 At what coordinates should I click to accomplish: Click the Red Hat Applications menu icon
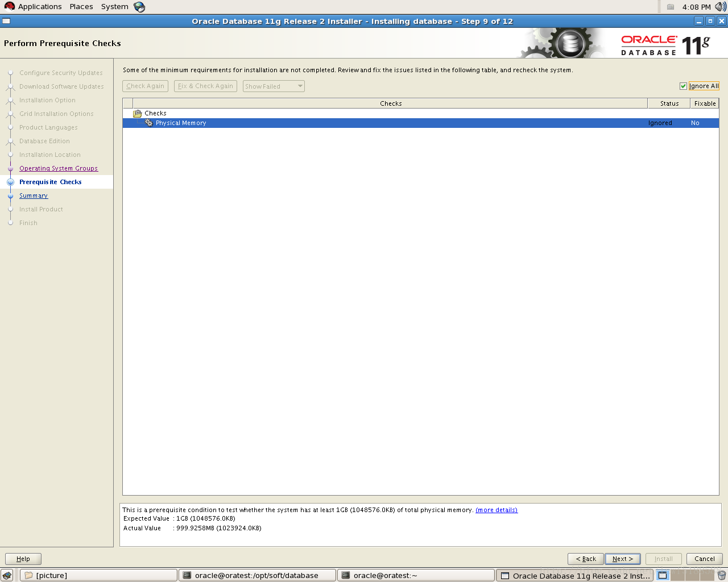click(9, 6)
